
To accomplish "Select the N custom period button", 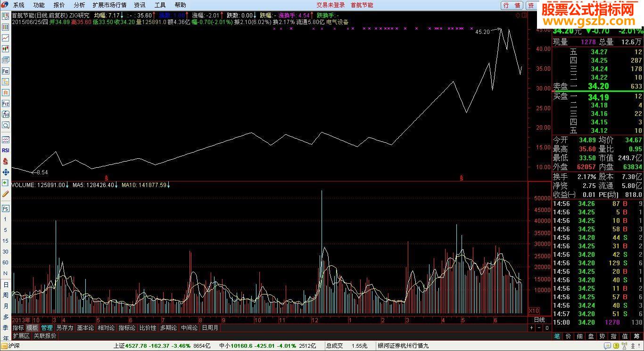I will click(x=6, y=273).
